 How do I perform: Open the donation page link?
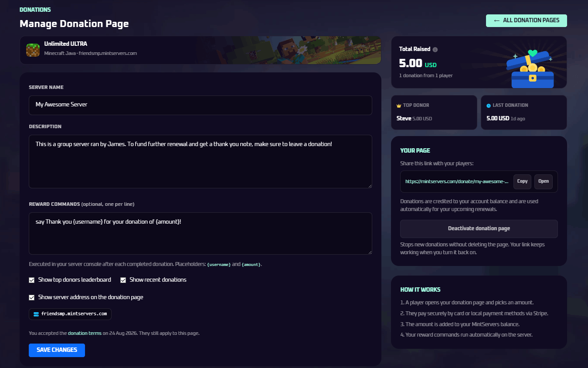[x=544, y=181]
